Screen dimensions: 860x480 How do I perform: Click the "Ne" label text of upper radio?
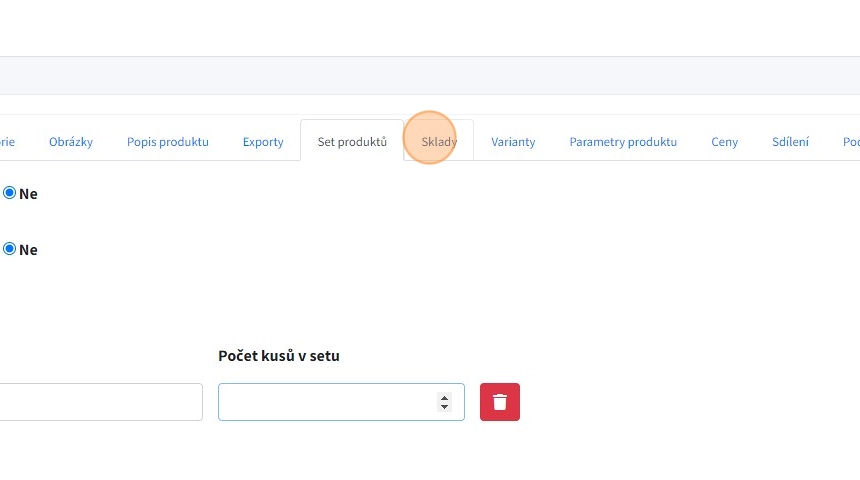click(28, 194)
